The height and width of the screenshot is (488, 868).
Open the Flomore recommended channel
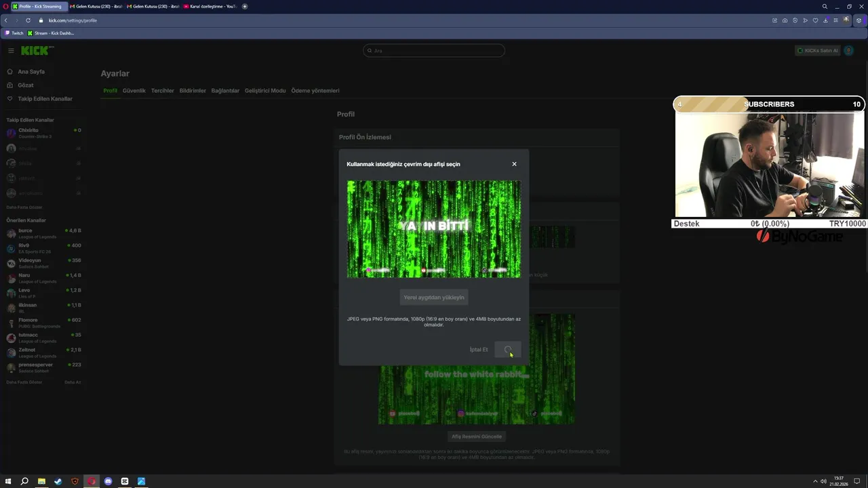43,323
